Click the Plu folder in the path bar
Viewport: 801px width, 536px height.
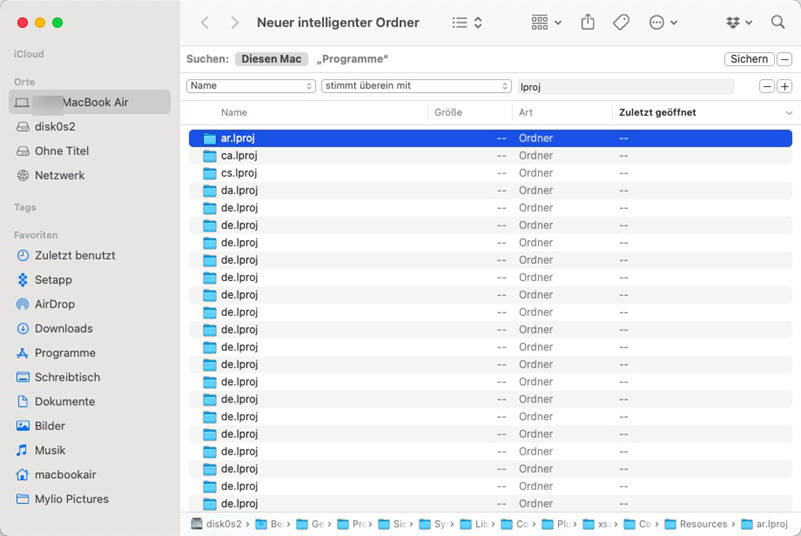[556, 524]
